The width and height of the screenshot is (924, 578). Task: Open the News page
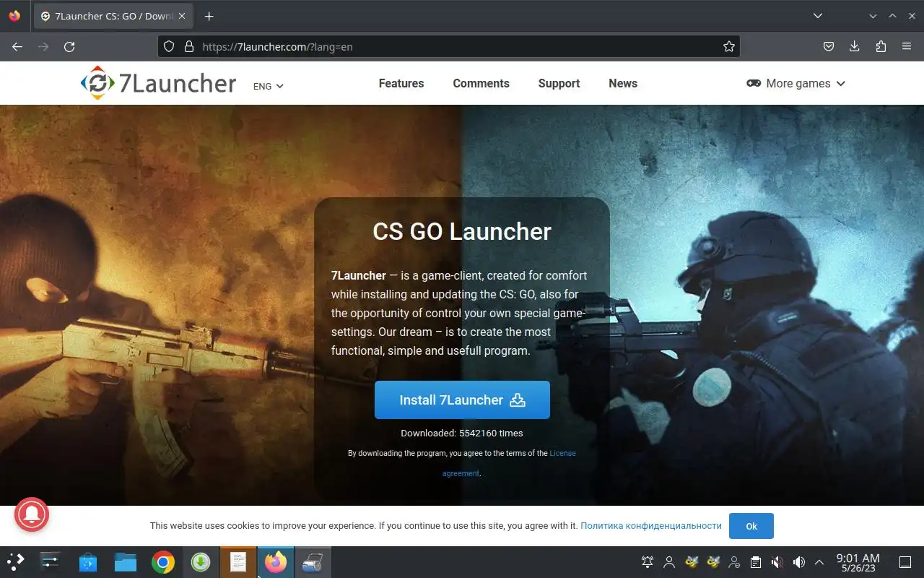pos(623,83)
